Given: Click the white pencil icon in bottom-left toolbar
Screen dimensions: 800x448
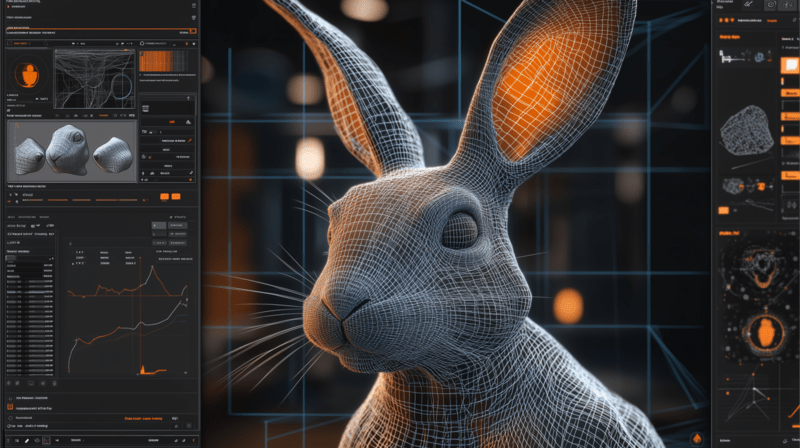Looking at the screenshot, I should [x=27, y=440].
